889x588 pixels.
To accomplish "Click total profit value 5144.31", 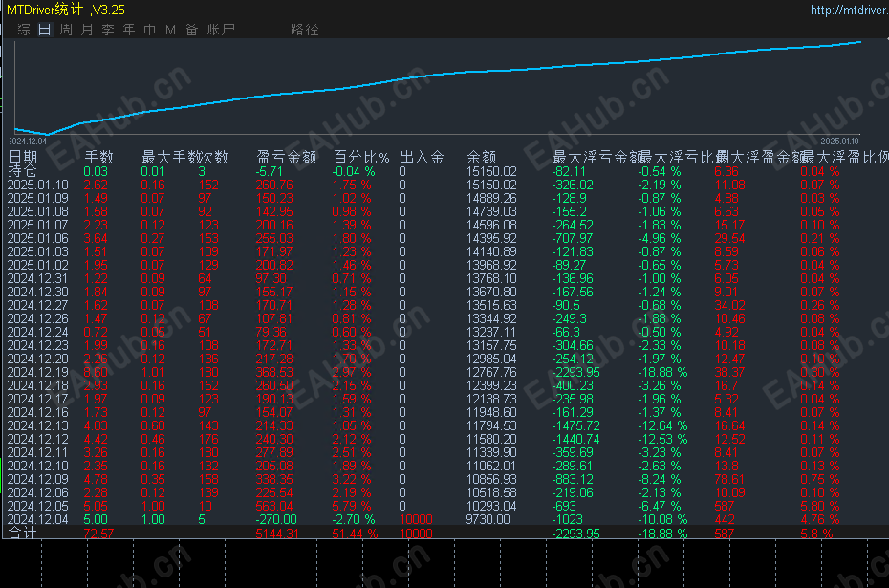I will click(x=276, y=534).
